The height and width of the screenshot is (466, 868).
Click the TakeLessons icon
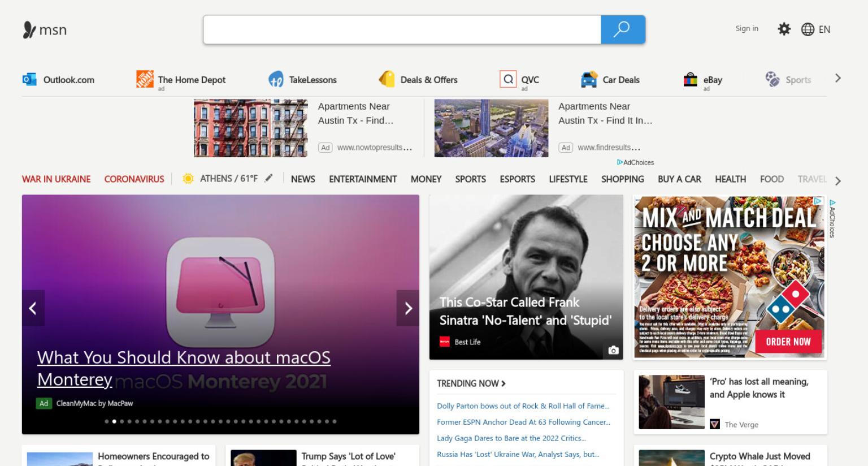coord(276,80)
